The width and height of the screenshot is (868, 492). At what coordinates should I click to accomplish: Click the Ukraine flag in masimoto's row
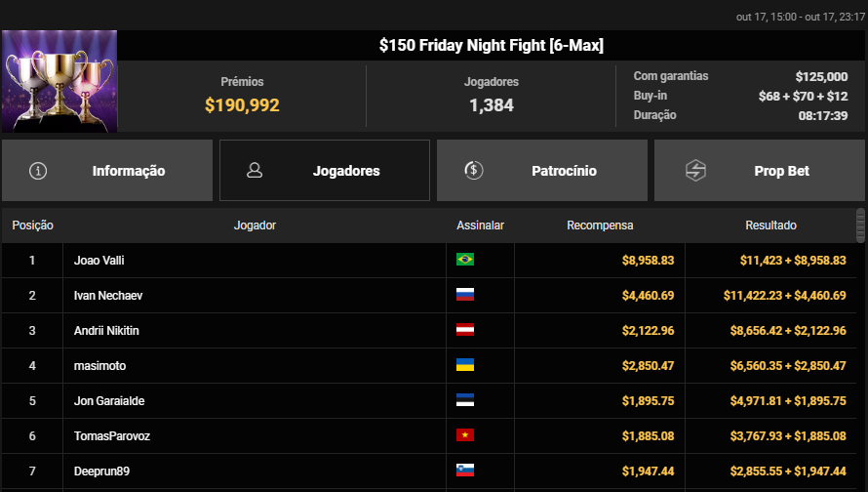(465, 366)
